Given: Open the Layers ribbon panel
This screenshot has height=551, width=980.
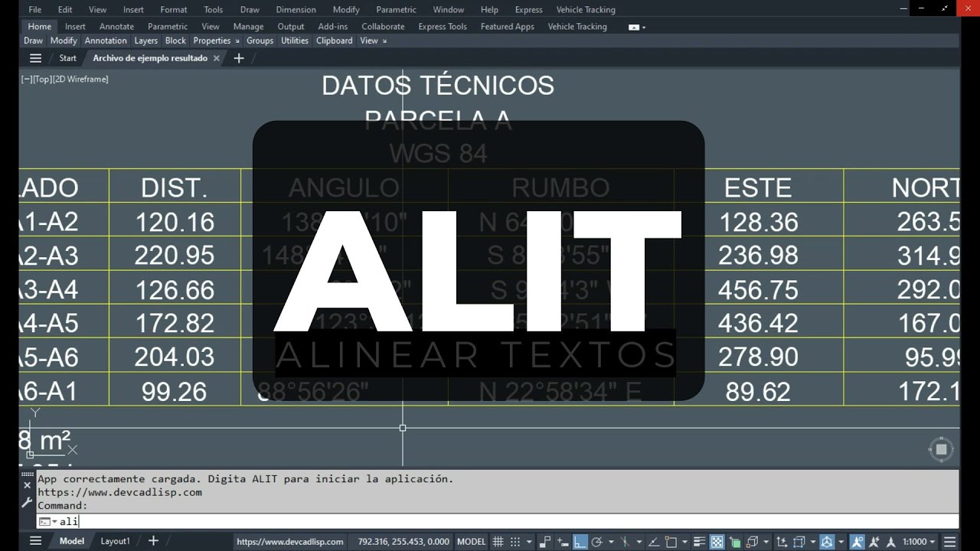Looking at the screenshot, I should 145,41.
